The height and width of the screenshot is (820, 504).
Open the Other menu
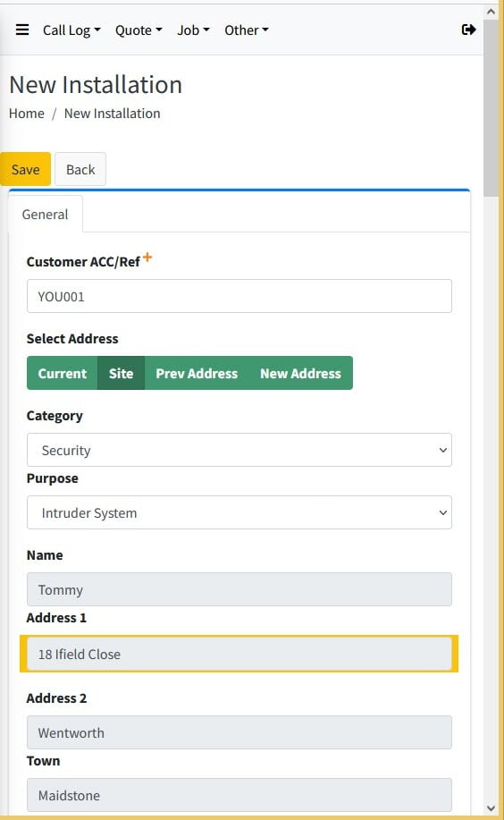[247, 30]
